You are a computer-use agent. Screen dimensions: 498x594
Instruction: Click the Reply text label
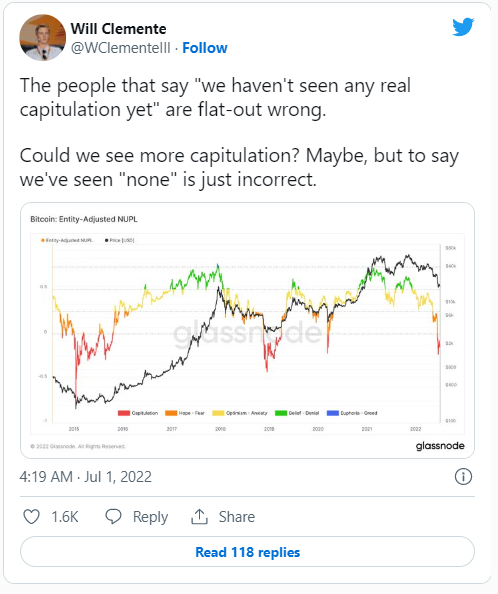click(x=150, y=517)
